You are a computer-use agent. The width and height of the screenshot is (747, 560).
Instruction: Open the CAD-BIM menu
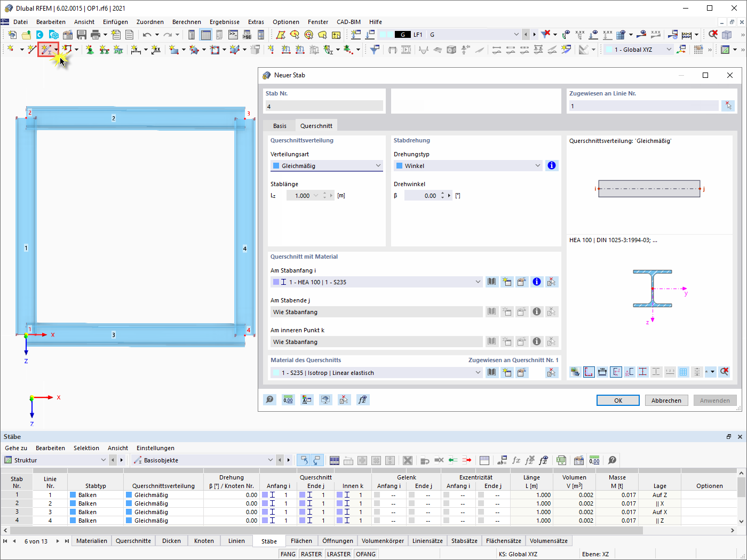coord(348,22)
